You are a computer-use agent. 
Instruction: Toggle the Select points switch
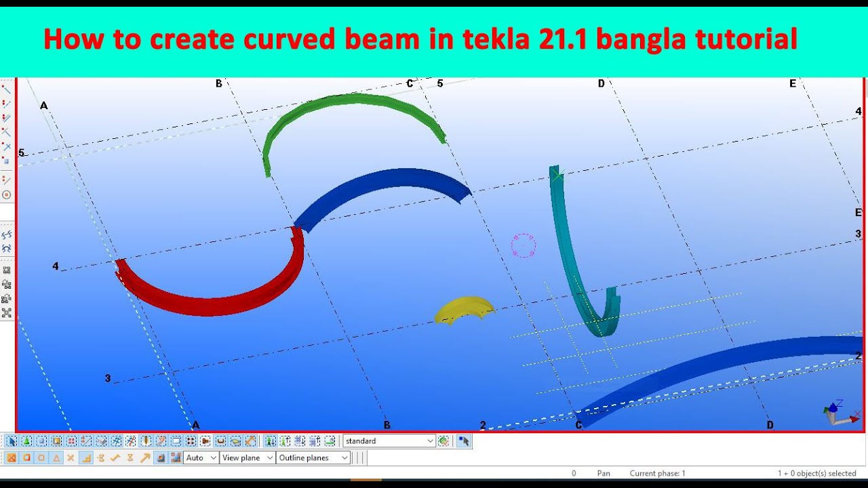coord(72,441)
